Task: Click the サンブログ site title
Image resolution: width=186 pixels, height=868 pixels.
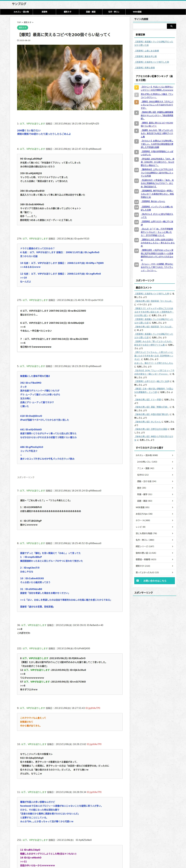Action: (x=19, y=4)
